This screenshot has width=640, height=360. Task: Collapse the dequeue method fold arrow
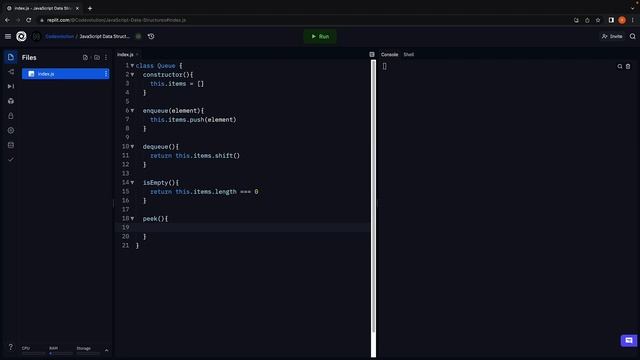point(132,146)
